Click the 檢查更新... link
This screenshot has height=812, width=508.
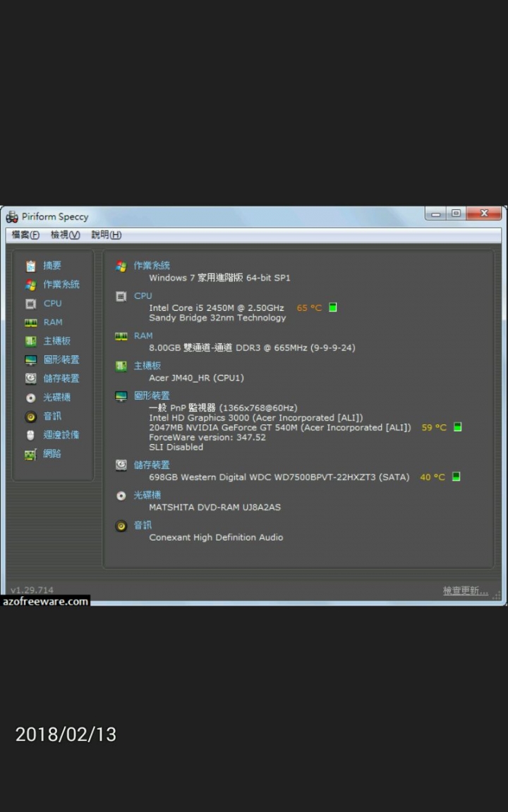466,591
